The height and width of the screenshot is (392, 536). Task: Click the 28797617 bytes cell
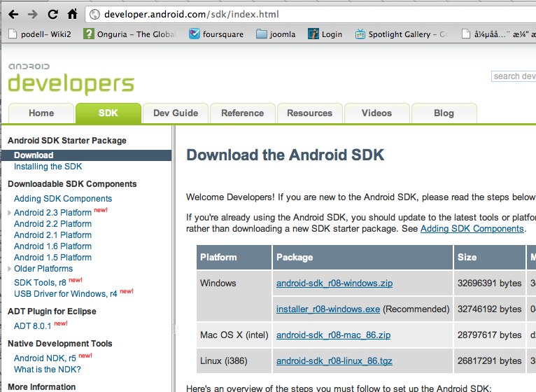[x=490, y=335]
